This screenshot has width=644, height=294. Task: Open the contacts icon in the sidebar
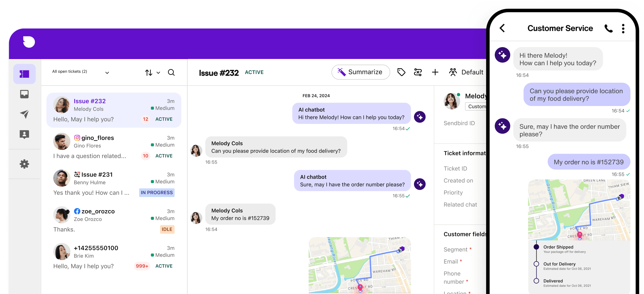click(24, 134)
